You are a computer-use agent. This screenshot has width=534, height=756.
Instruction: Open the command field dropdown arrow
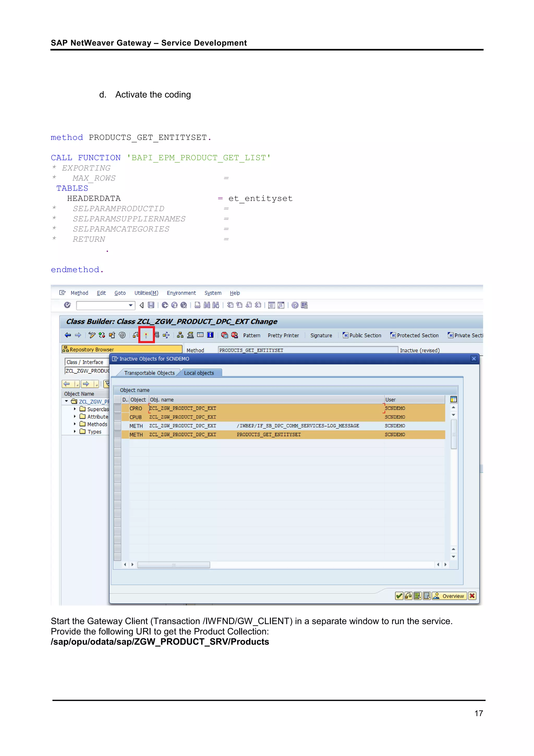pyautogui.click(x=131, y=306)
